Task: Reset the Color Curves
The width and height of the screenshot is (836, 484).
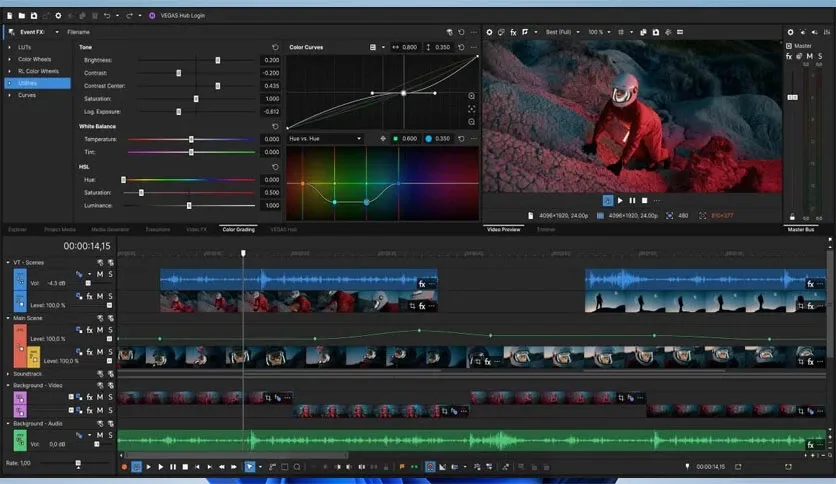Action: pos(461,47)
